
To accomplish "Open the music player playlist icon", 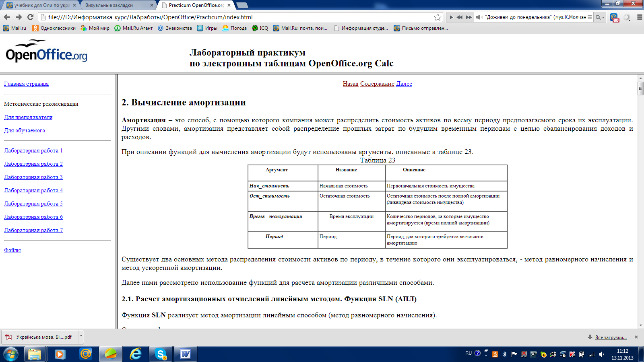I will click(590, 17).
